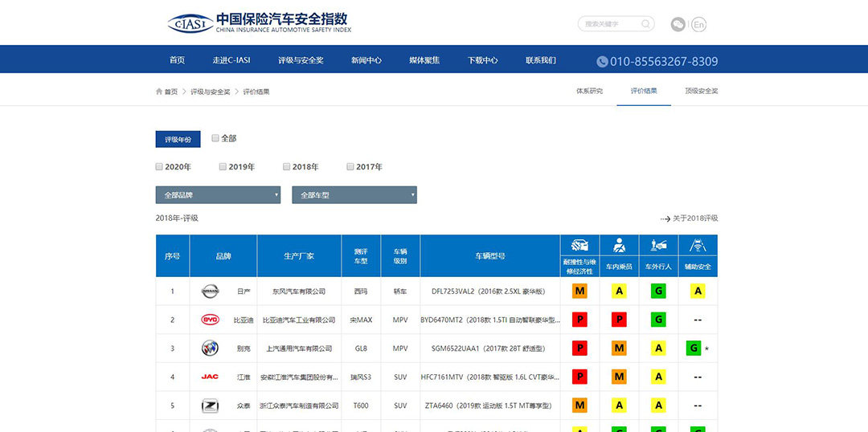Click the crashworthiness and repair economy column icon
The image size is (868, 432).
[579, 246]
